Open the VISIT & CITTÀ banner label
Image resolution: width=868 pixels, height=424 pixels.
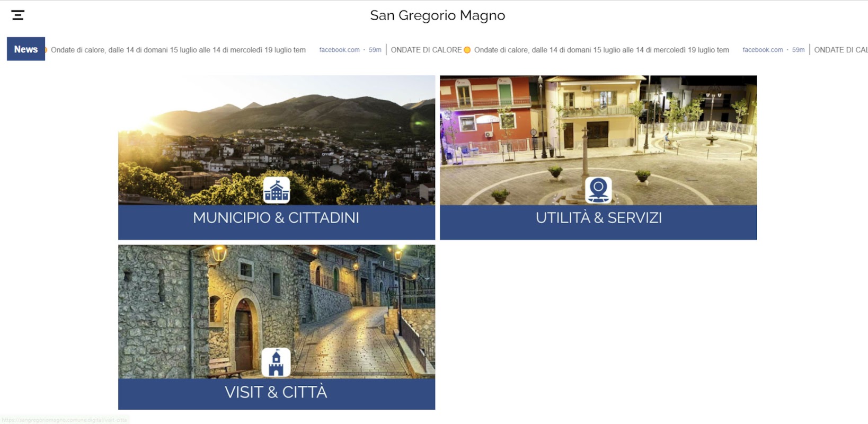coord(276,392)
